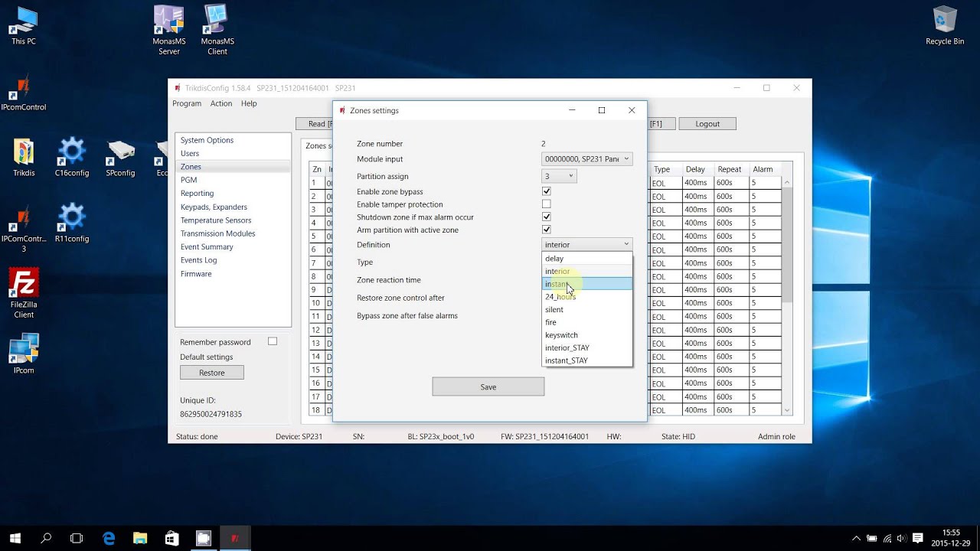Open Program menu
This screenshot has height=551, width=980.
[x=187, y=103]
